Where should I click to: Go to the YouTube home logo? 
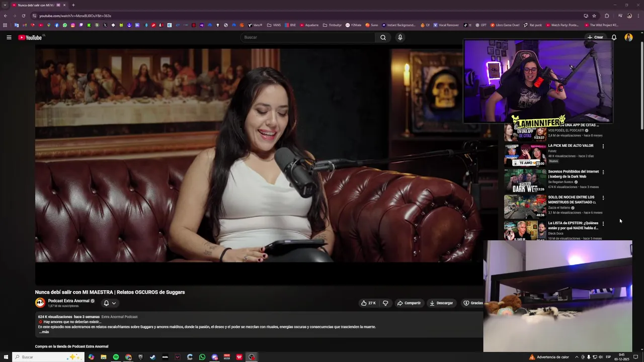click(30, 37)
